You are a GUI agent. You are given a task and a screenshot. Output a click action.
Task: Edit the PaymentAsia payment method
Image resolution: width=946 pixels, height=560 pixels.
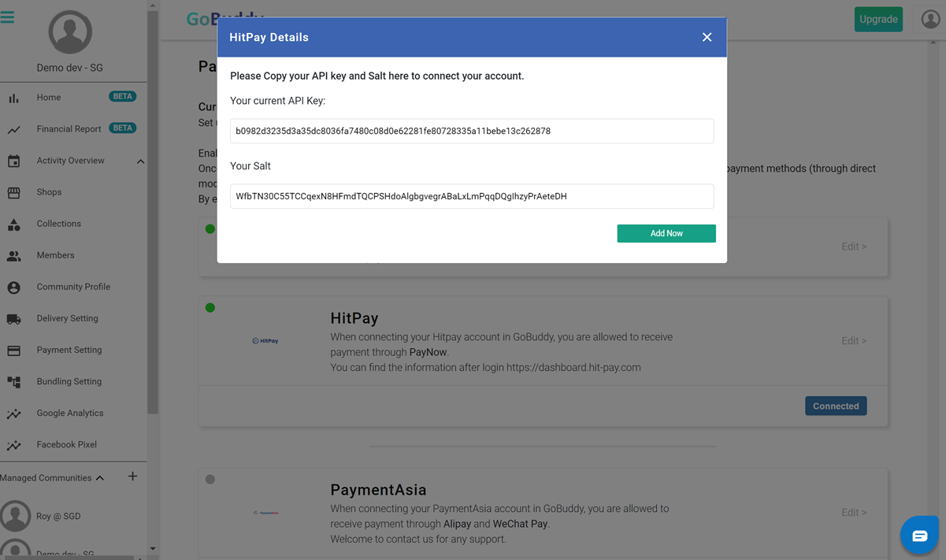pyautogui.click(x=854, y=513)
